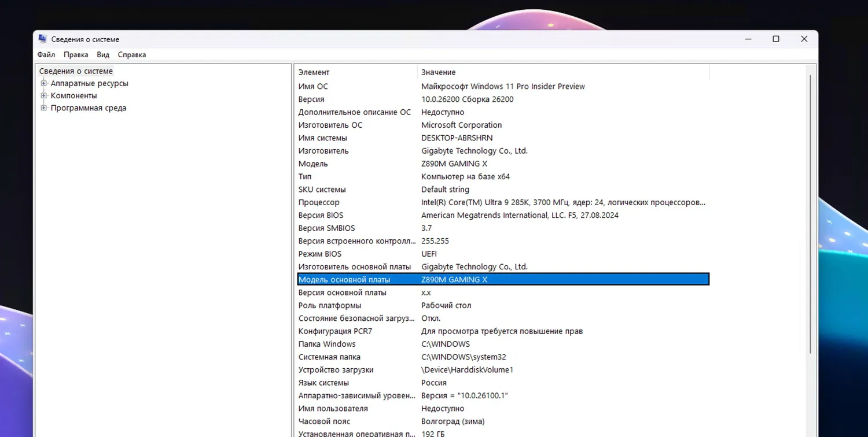Select the Аппаратно-зависимый уровень row
This screenshot has height=437, width=868.
pos(503,396)
